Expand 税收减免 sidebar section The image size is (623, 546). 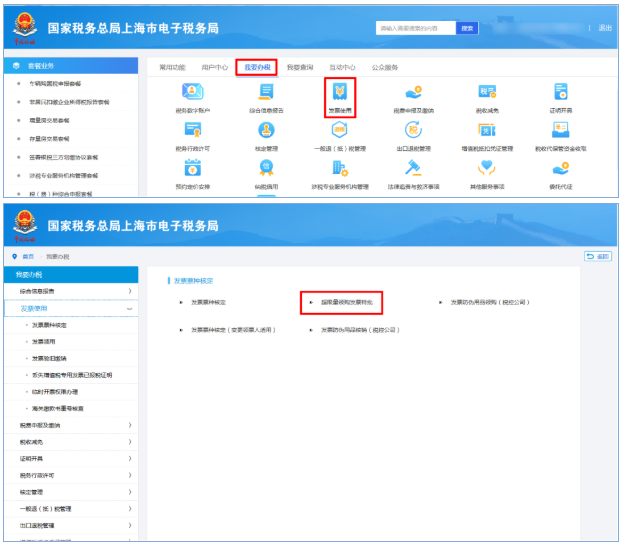71,442
